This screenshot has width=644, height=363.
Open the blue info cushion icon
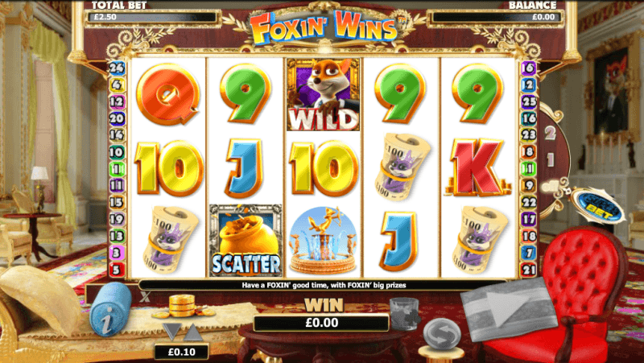coord(108,309)
